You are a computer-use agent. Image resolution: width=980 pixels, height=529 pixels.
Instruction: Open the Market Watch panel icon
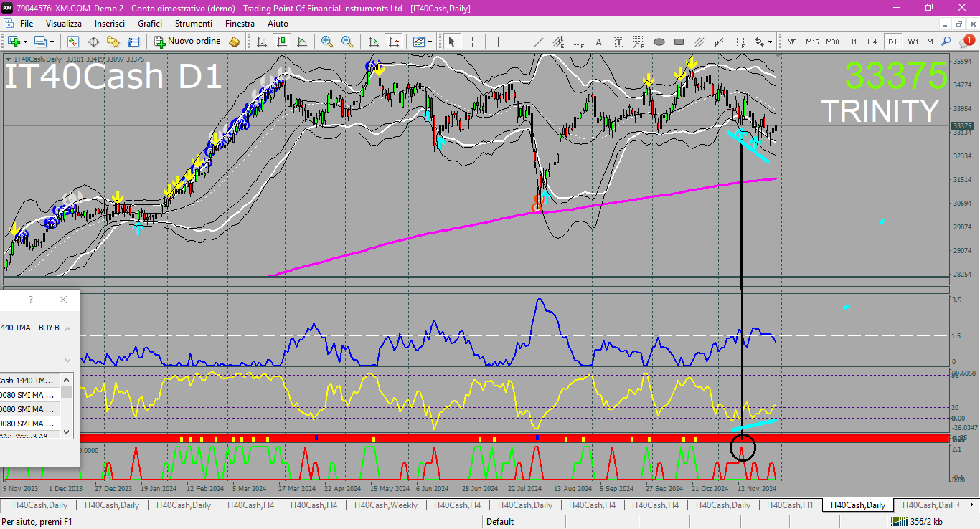tap(73, 42)
